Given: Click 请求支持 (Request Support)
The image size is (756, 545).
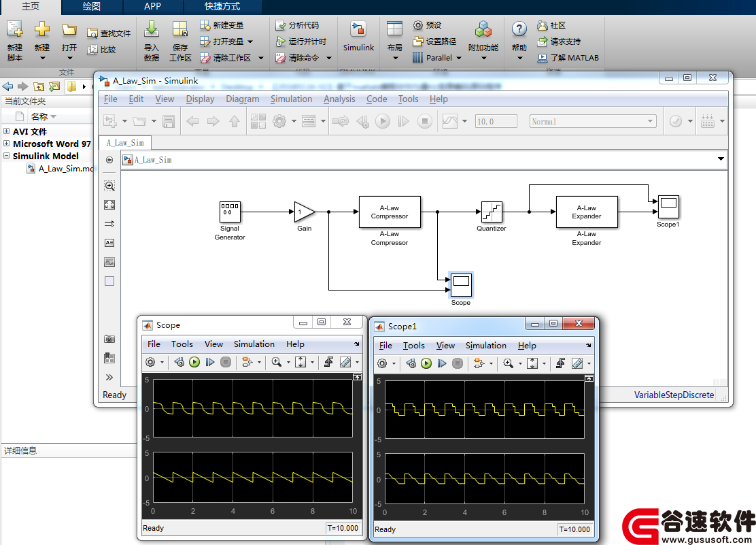Looking at the screenshot, I should (x=559, y=42).
